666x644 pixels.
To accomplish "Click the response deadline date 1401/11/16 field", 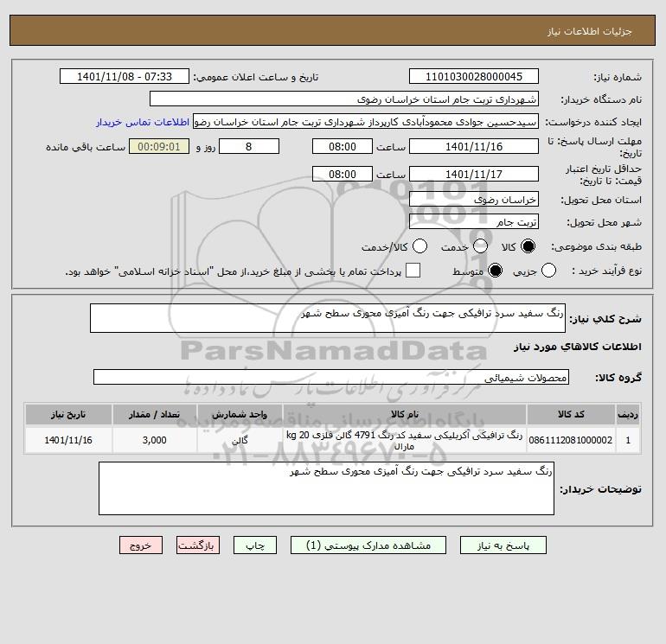I will pos(474,146).
